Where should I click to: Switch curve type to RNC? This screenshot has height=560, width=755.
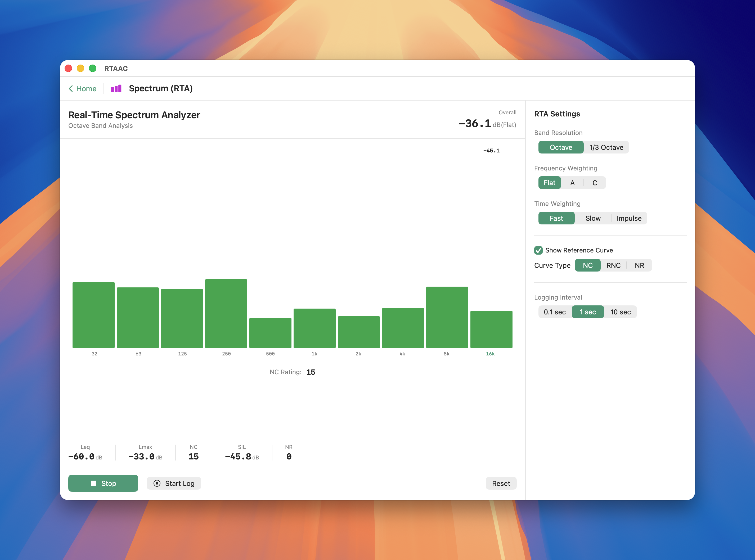pos(613,265)
